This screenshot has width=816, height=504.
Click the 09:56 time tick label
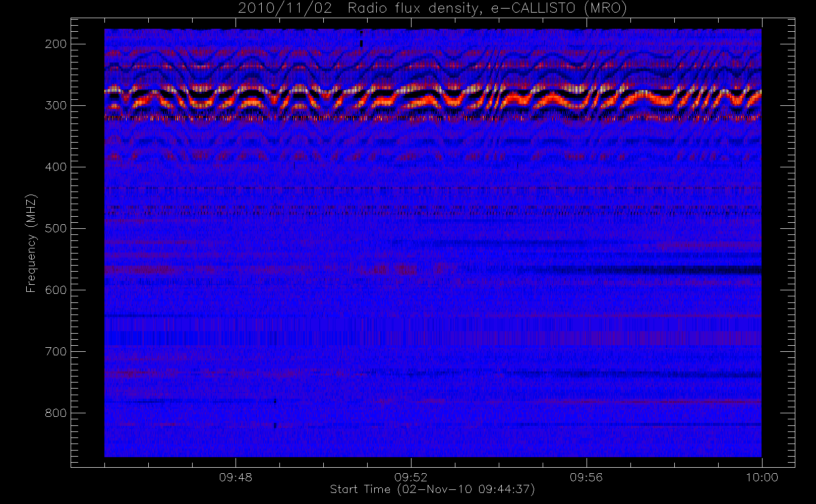[x=587, y=477]
